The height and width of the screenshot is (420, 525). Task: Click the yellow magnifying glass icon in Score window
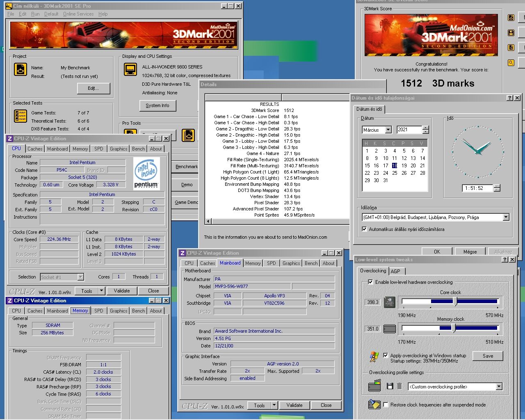511,63
